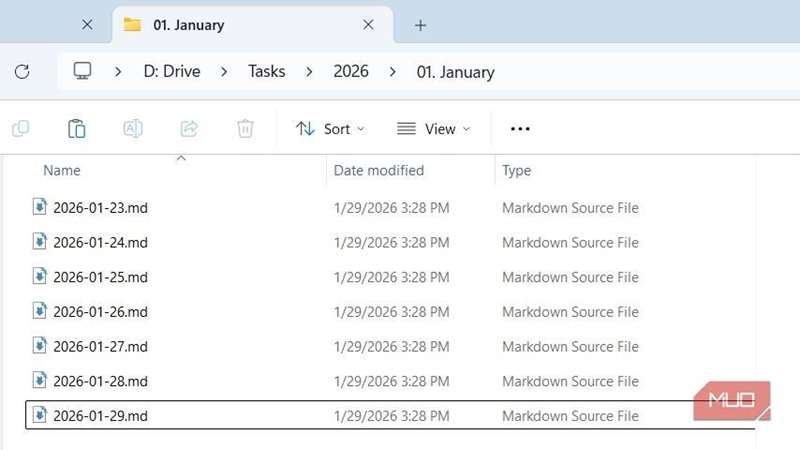
Task: Click date modified of 2026-01-29.md
Action: point(391,416)
